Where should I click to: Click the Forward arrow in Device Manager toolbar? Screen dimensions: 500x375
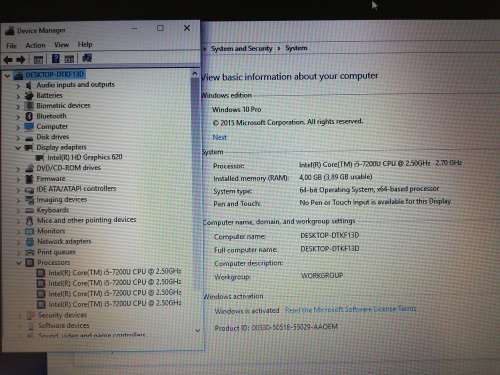tap(21, 60)
